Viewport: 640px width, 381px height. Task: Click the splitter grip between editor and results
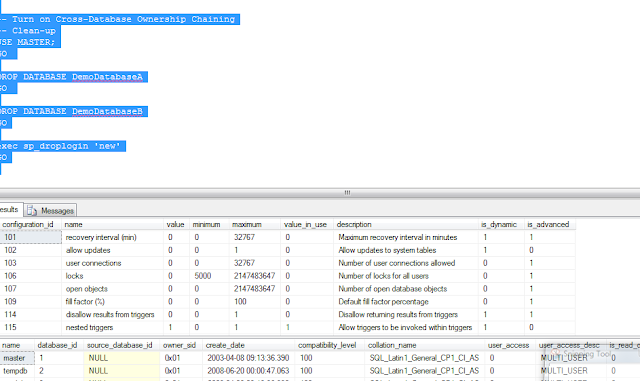click(x=347, y=192)
